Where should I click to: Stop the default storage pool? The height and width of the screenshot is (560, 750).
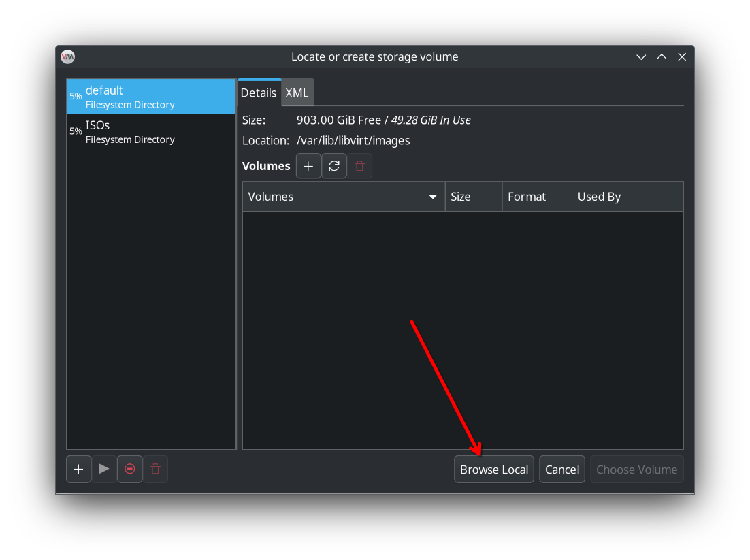[129, 469]
